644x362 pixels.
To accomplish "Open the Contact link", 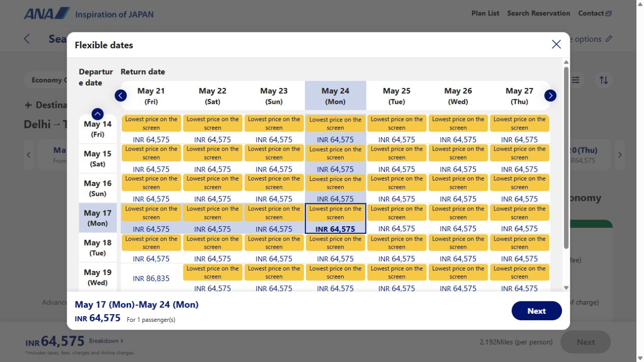I will point(595,13).
